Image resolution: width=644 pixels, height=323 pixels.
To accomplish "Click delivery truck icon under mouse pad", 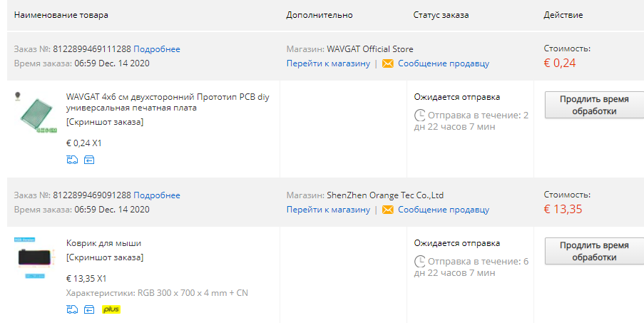I will coord(72,309).
